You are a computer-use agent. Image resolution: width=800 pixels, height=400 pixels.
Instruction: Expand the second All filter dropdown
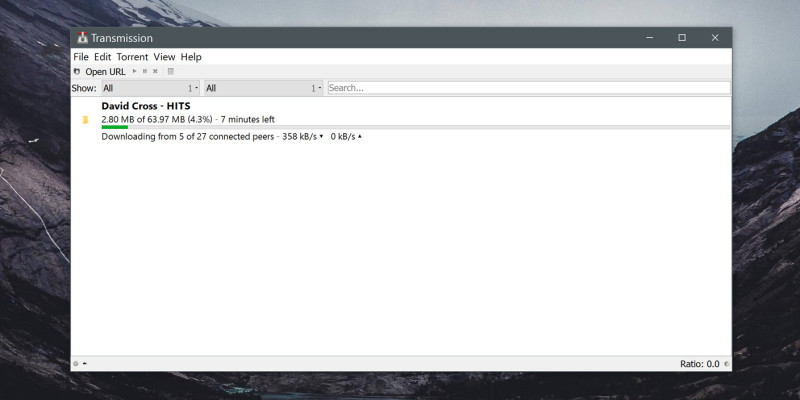point(264,88)
